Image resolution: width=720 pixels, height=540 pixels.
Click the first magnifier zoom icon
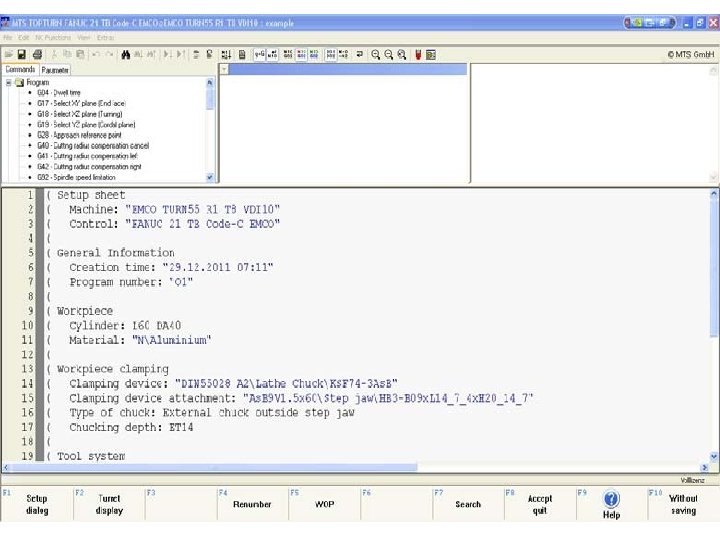point(376,55)
